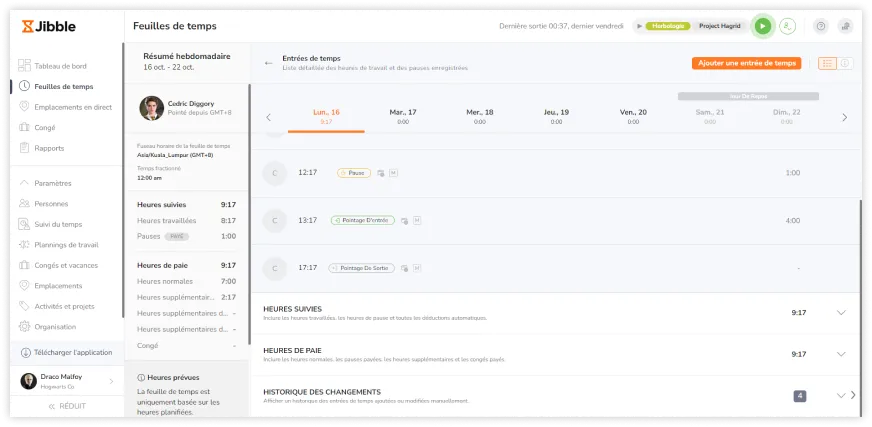Select the Mar., 17 day tab
Screen dimensions: 872x427
tap(403, 116)
